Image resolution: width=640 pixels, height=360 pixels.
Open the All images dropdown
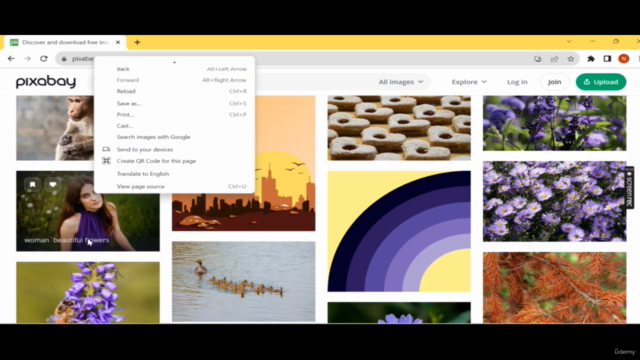(401, 82)
